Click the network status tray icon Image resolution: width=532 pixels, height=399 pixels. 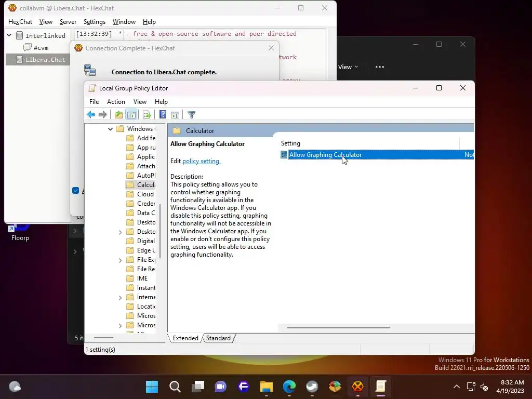(x=471, y=387)
